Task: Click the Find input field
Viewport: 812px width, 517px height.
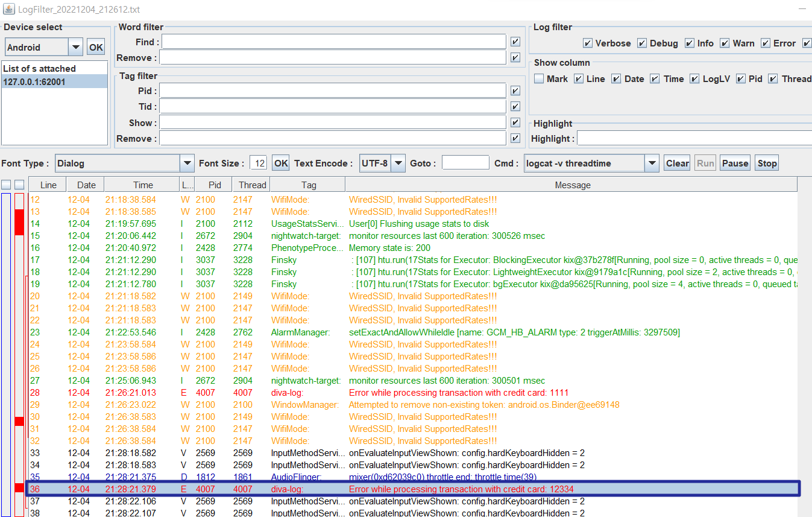Action: pos(333,42)
